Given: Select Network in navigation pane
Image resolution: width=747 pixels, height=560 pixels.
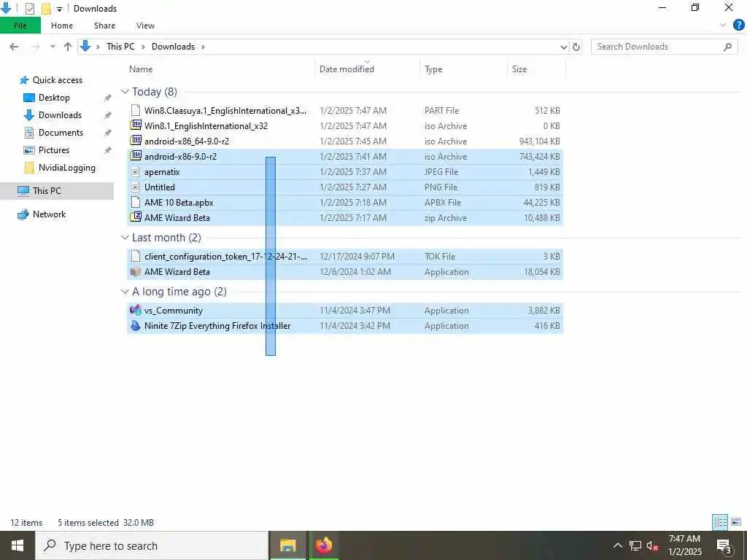Looking at the screenshot, I should point(49,214).
